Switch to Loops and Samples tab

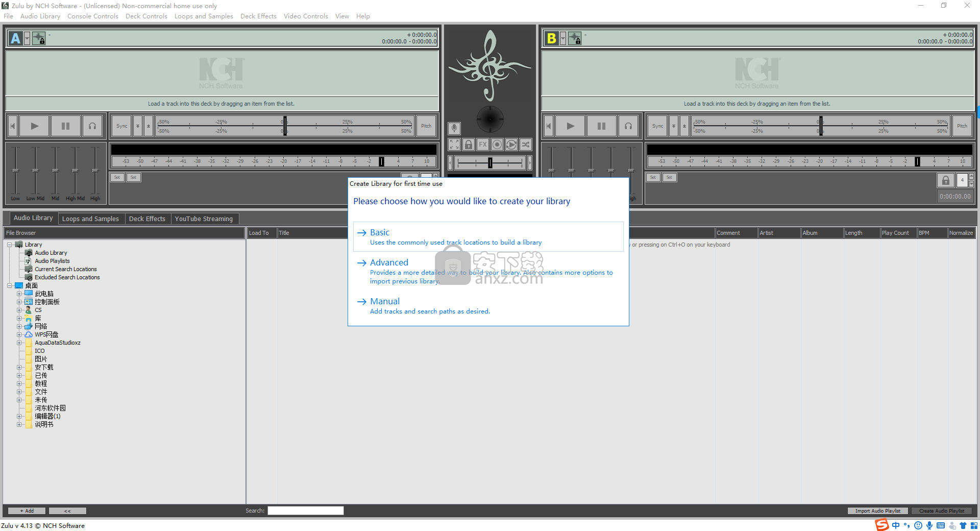[90, 219]
